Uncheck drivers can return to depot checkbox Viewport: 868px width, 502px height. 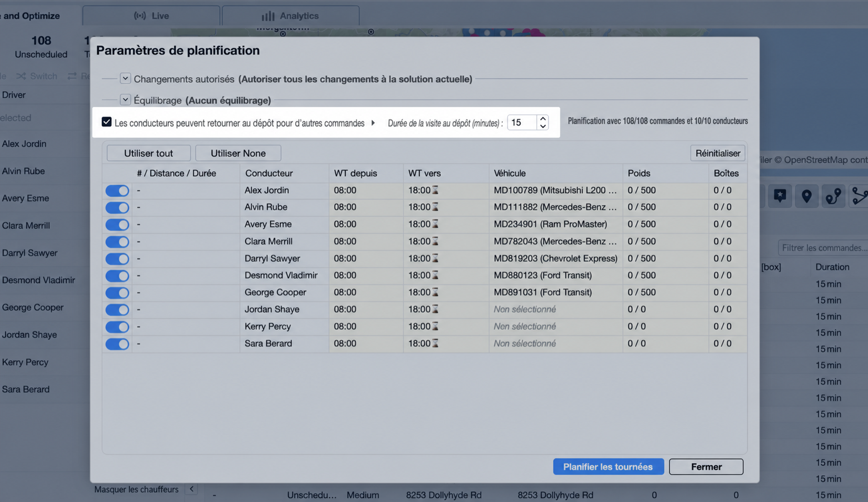(106, 122)
